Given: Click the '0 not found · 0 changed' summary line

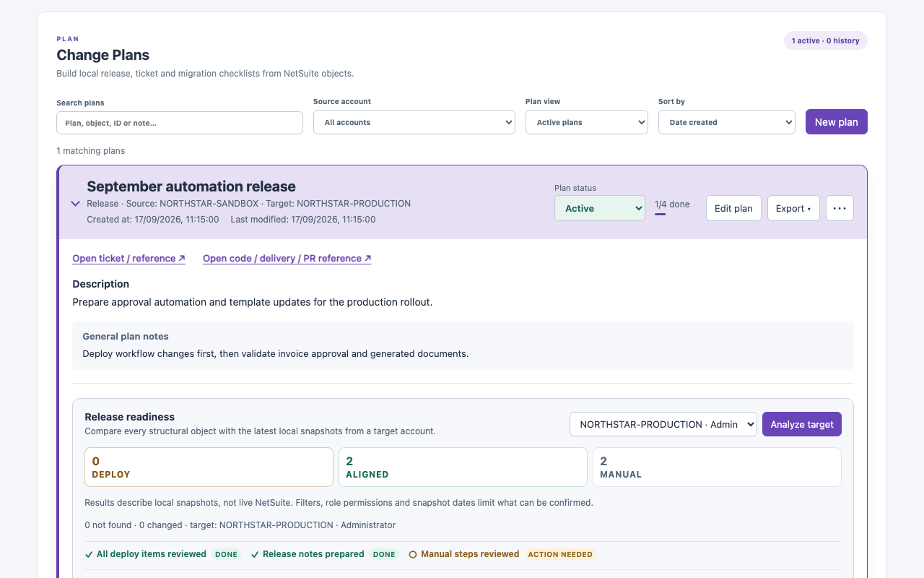Looking at the screenshot, I should (x=240, y=525).
